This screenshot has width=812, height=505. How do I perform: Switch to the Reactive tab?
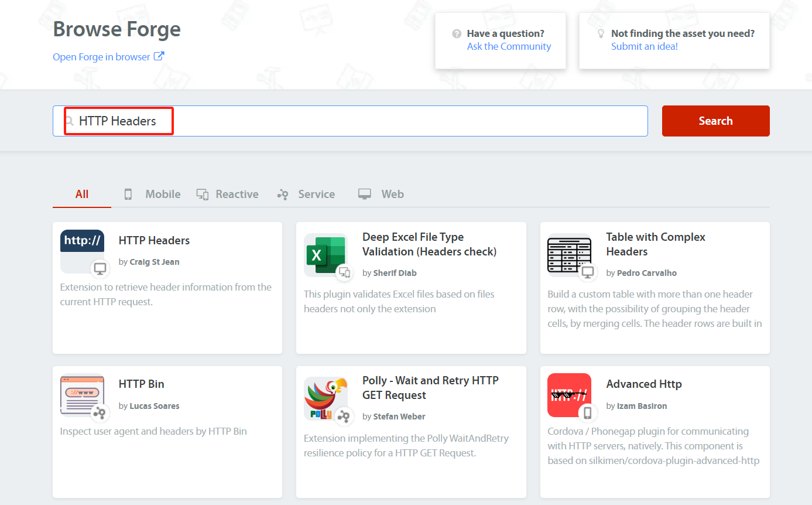coord(227,194)
